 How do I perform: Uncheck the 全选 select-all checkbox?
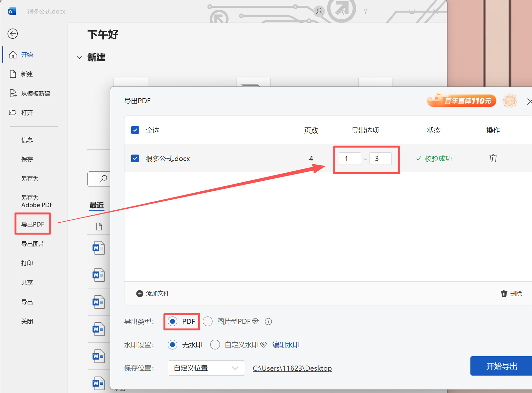135,130
